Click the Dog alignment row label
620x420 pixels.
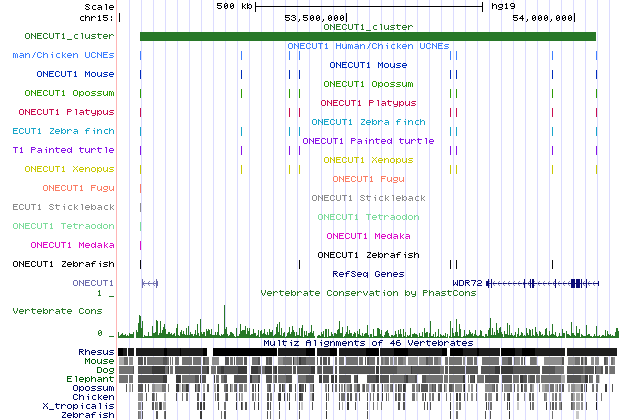[104, 370]
